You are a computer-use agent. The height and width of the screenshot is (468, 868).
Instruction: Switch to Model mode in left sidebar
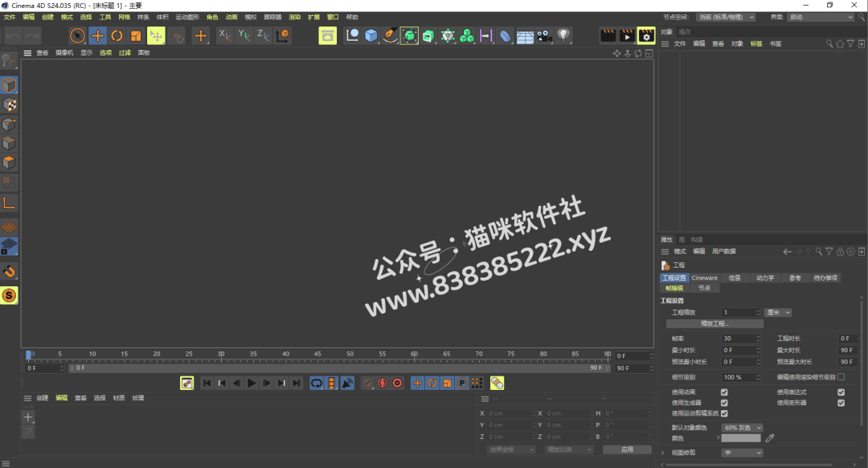[9, 84]
